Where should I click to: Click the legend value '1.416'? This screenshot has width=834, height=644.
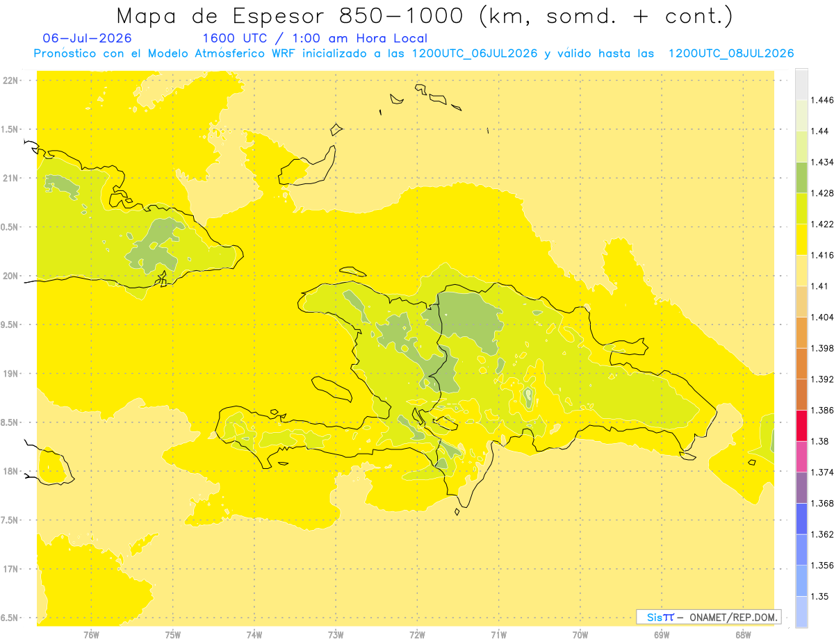point(822,255)
